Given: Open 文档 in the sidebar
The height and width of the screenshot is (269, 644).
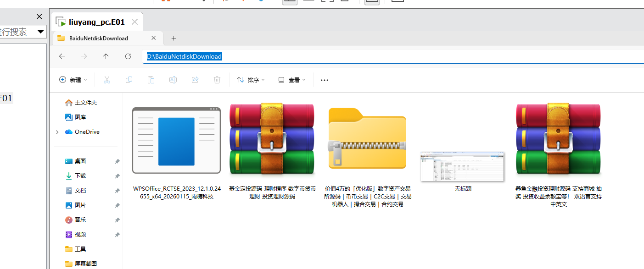Looking at the screenshot, I should (x=76, y=191).
